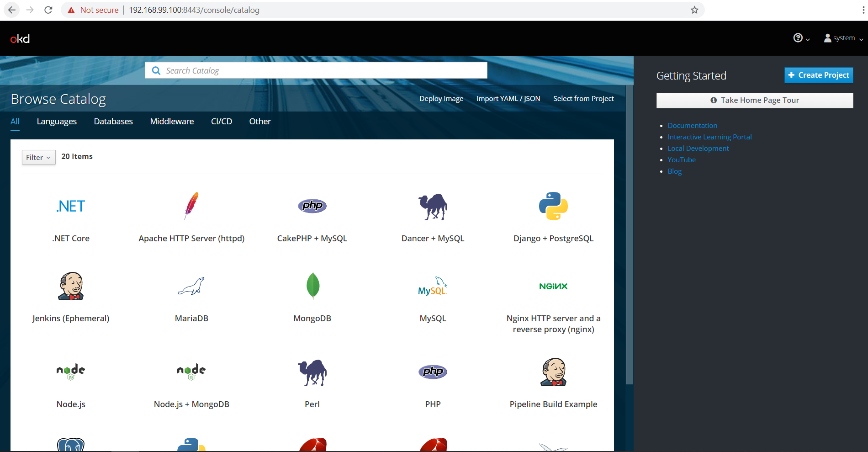
Task: Choose the PHP logo icon
Action: pos(433,372)
